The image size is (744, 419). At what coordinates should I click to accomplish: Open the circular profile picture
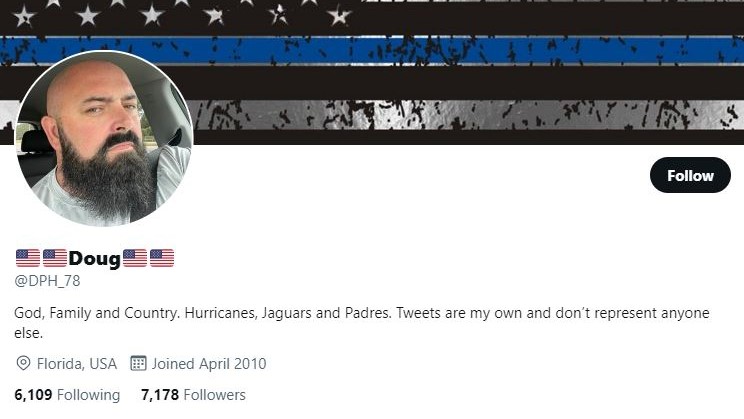click(104, 138)
